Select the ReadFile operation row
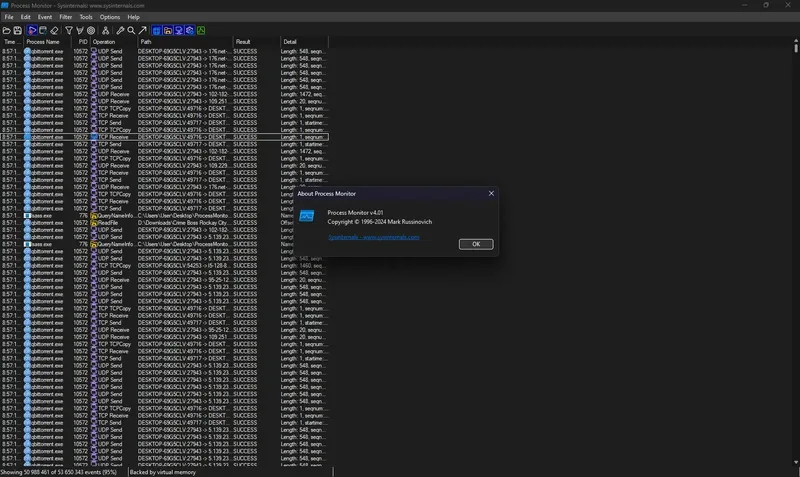The image size is (800, 477). pyautogui.click(x=165, y=223)
